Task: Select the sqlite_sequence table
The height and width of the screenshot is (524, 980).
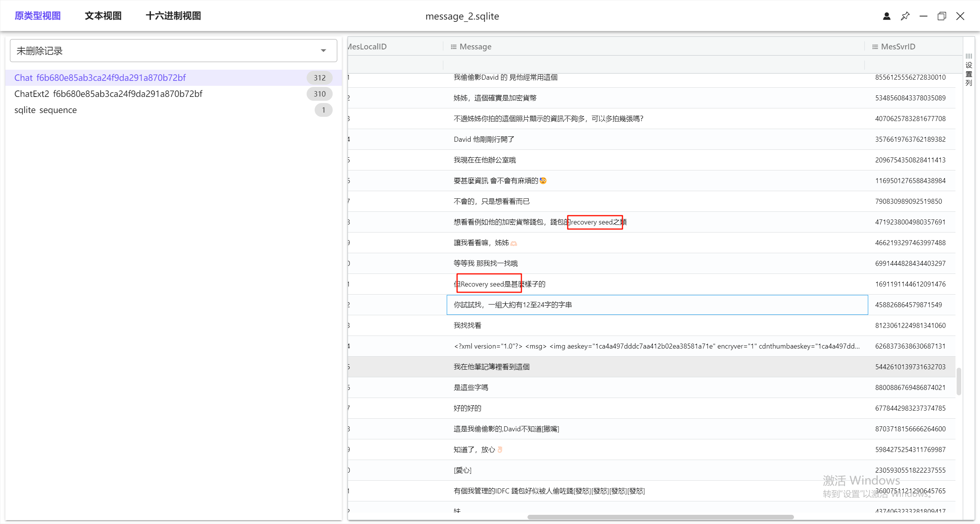Action: (x=46, y=110)
